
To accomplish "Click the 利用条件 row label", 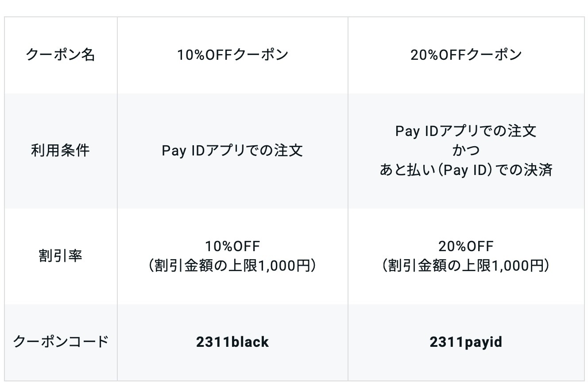I will pos(61,151).
